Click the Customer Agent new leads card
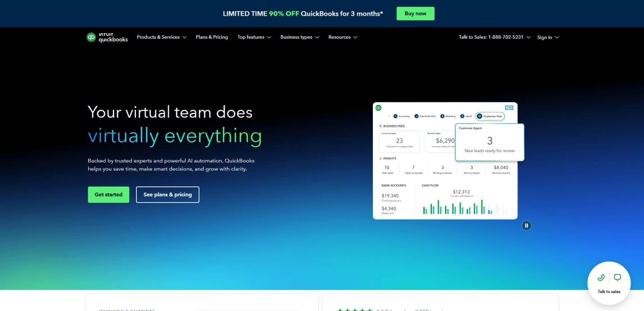This screenshot has width=644, height=311. click(x=490, y=142)
